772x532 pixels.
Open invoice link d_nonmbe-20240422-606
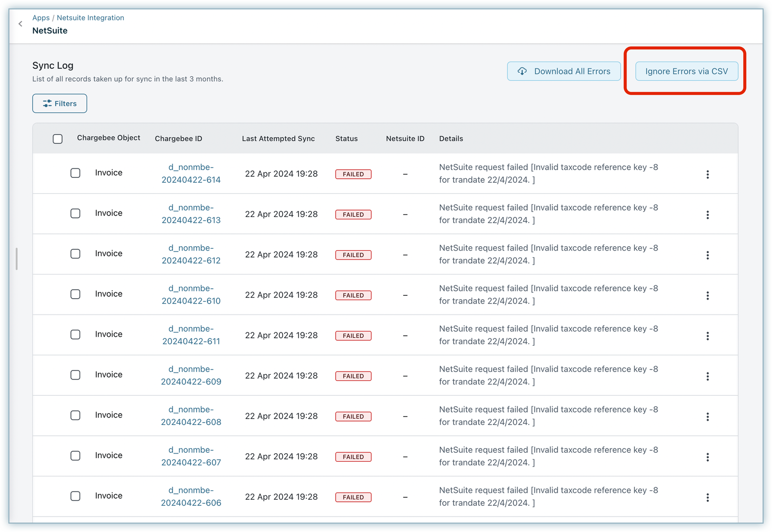tap(191, 496)
